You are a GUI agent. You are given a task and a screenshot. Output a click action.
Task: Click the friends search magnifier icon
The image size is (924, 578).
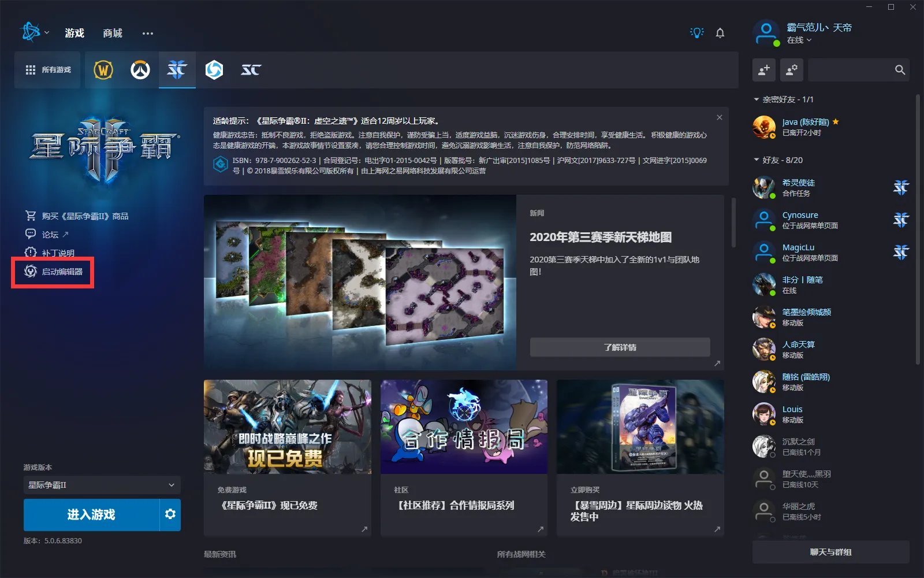(900, 70)
